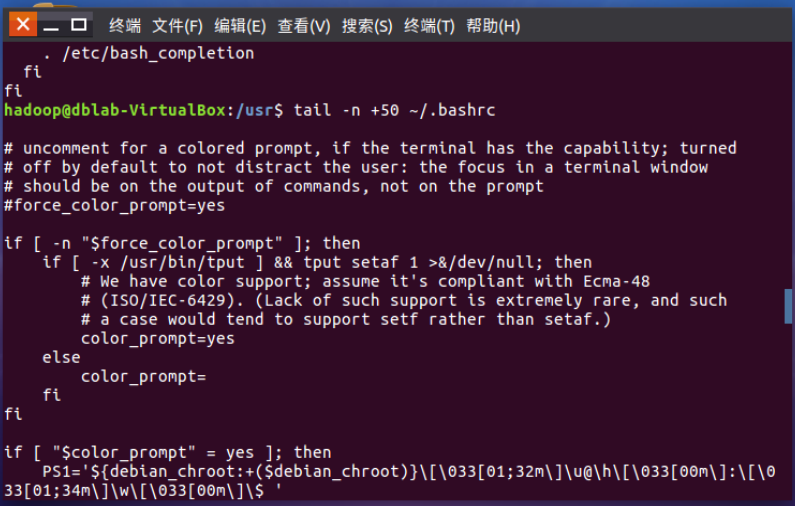The height and width of the screenshot is (506, 795).
Task: Click the tail -n +50 ~/.bashrc command
Action: (394, 110)
